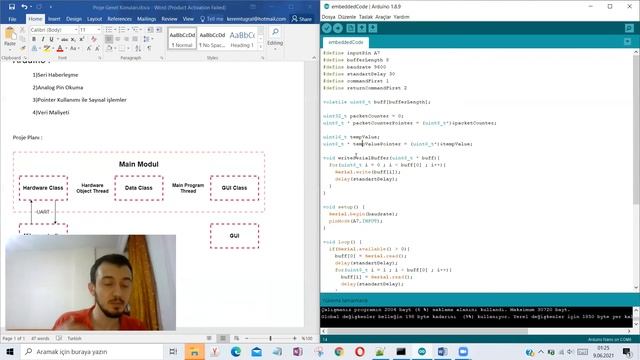This screenshot has width=640, height=360.
Task: Open the Dosya menu in Arduino
Action: 329,17
